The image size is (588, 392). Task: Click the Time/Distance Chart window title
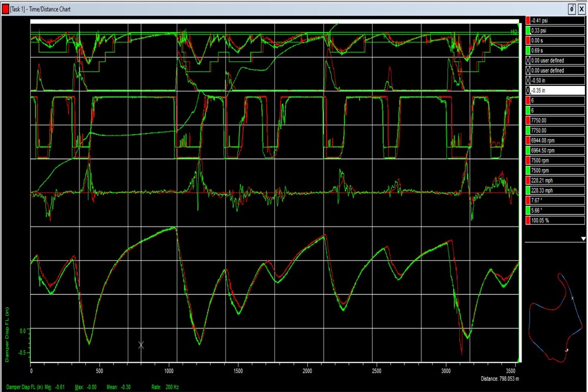[40, 9]
